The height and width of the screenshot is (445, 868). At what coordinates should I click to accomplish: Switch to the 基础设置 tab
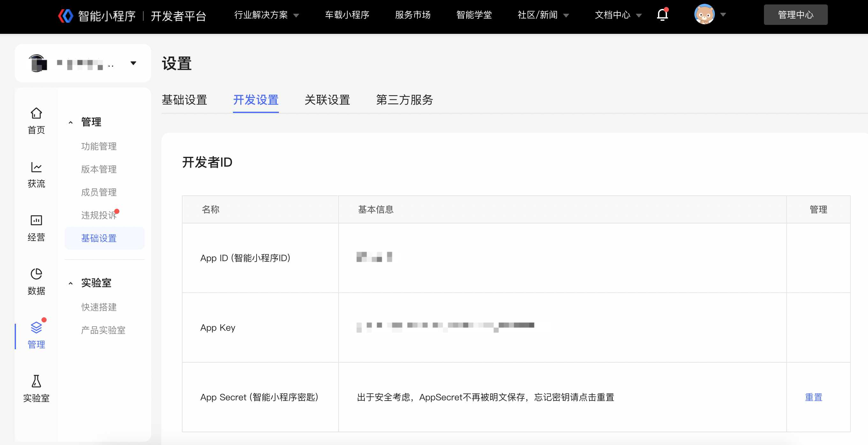[184, 100]
